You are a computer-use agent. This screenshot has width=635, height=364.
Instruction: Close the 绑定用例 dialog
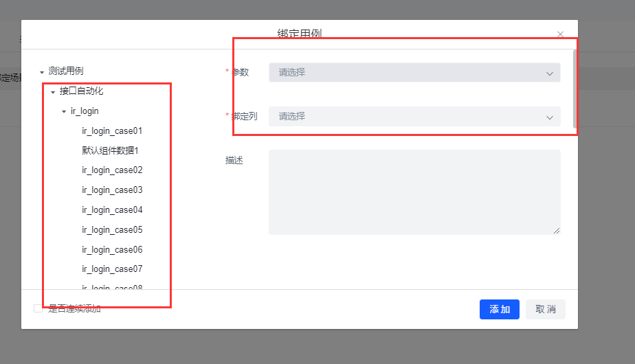(560, 34)
